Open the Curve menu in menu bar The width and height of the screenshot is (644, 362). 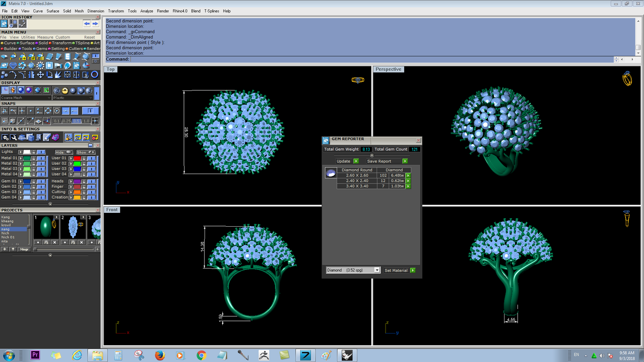pos(38,11)
